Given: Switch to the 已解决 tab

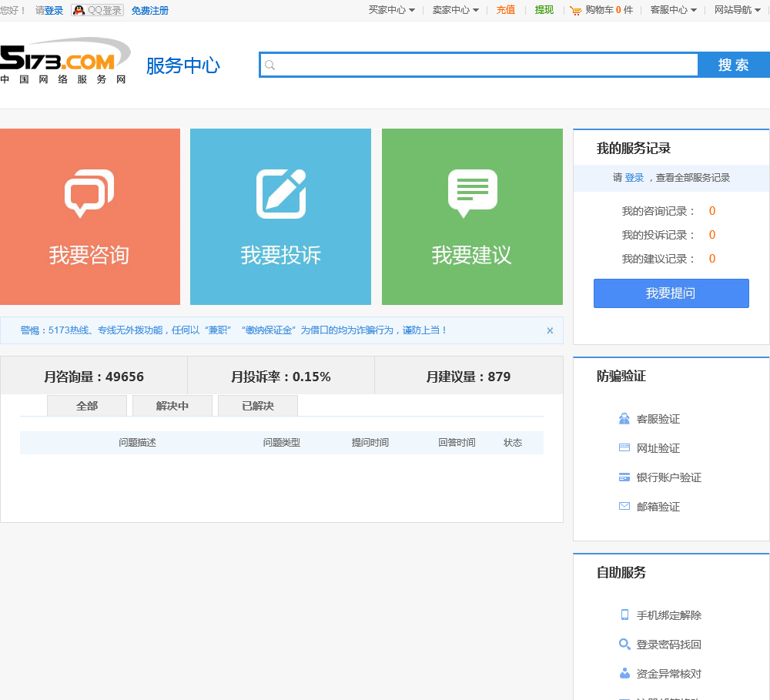Looking at the screenshot, I should coord(257,406).
